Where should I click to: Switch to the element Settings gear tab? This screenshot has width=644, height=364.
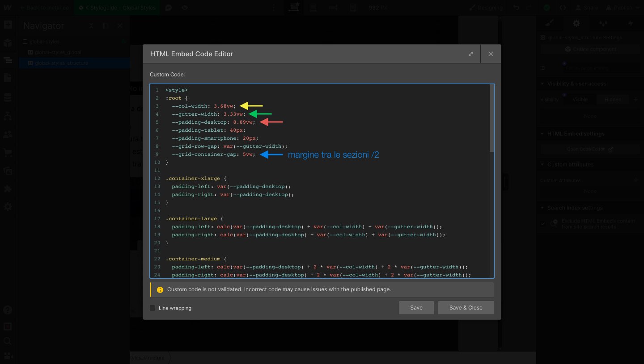click(576, 23)
